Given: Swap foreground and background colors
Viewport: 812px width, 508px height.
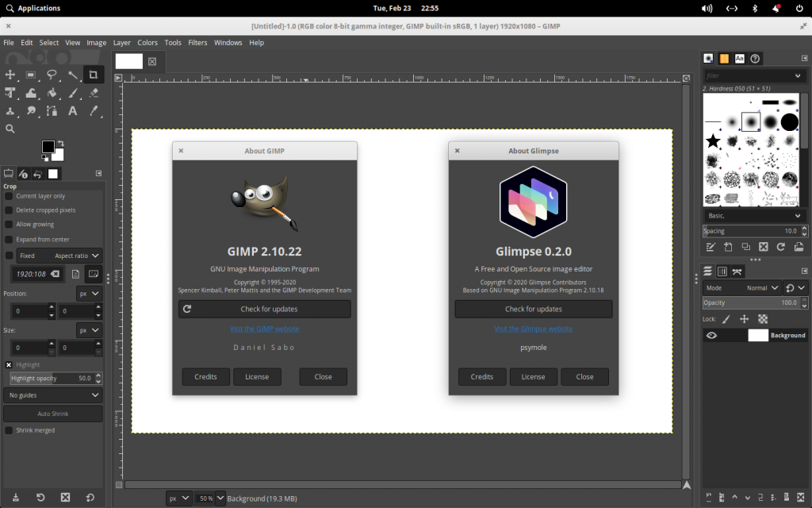Looking at the screenshot, I should (x=61, y=143).
